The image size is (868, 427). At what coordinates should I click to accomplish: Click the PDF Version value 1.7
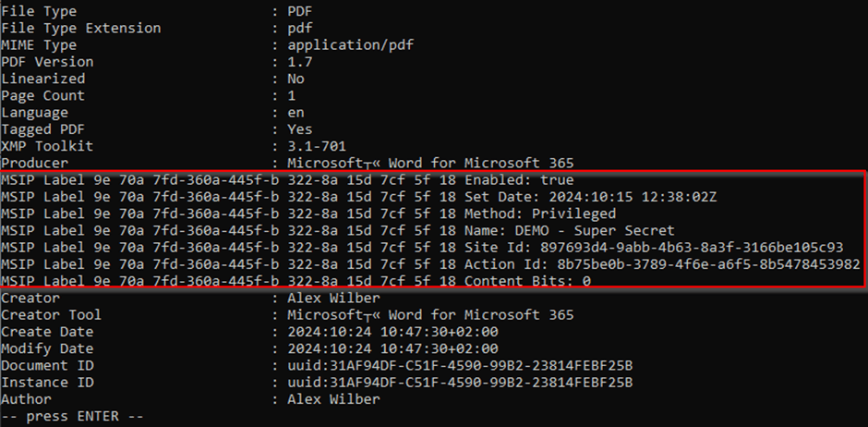(299, 62)
